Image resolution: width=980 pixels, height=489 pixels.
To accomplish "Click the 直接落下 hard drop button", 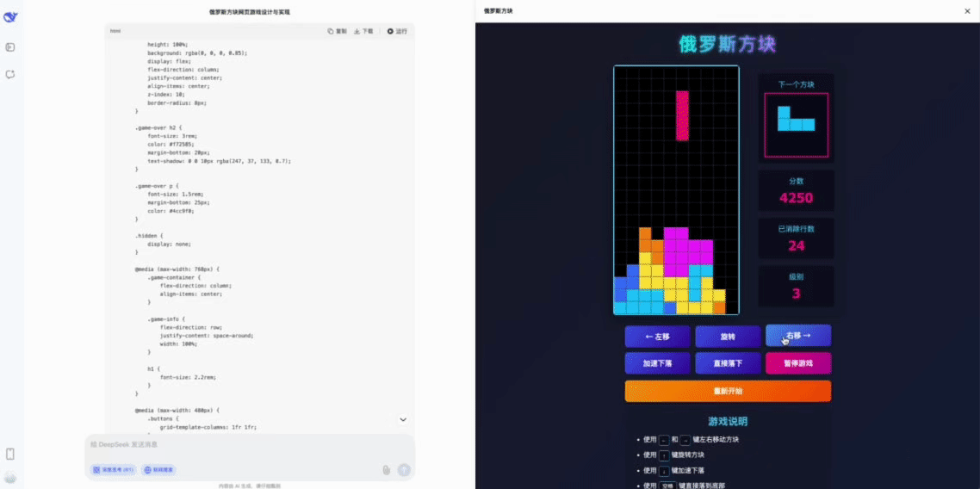I will tap(728, 362).
